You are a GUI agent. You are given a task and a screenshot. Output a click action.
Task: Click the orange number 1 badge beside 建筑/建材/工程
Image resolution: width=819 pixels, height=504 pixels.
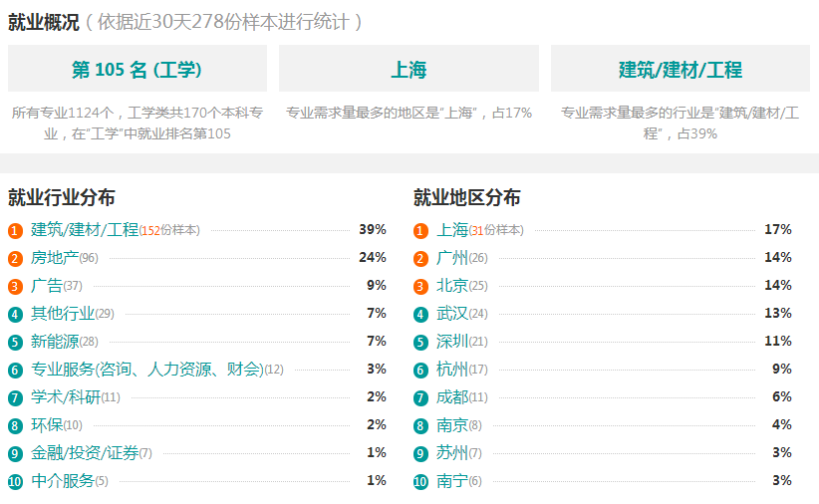(x=15, y=230)
